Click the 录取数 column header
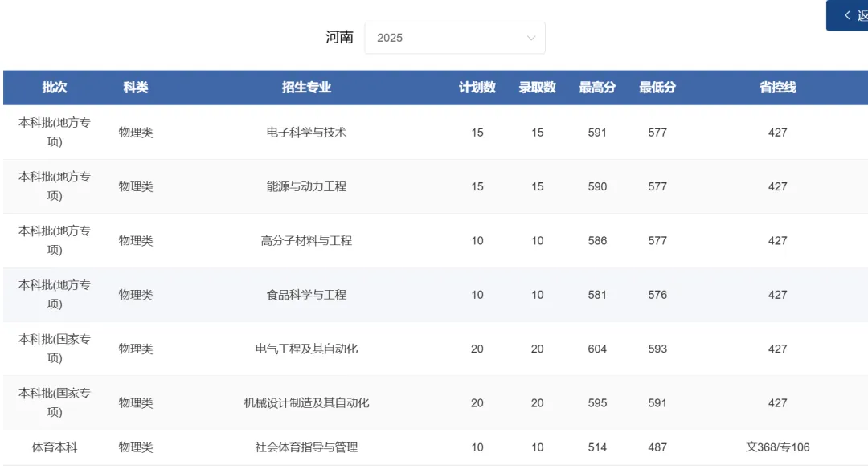 537,88
